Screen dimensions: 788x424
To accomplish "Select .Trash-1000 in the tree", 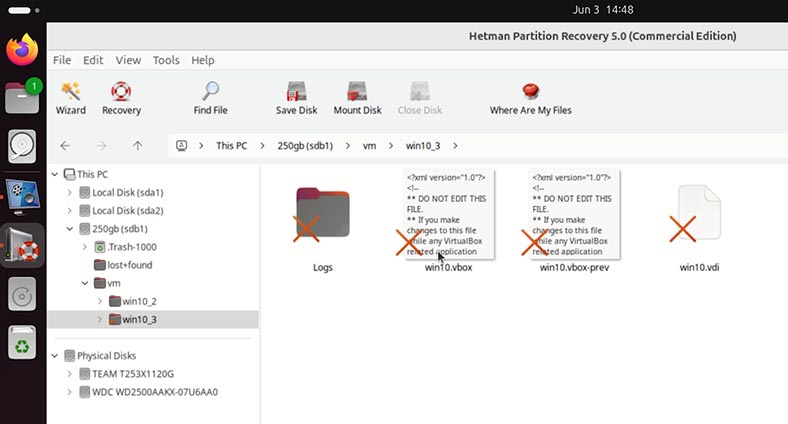I will tap(132, 247).
